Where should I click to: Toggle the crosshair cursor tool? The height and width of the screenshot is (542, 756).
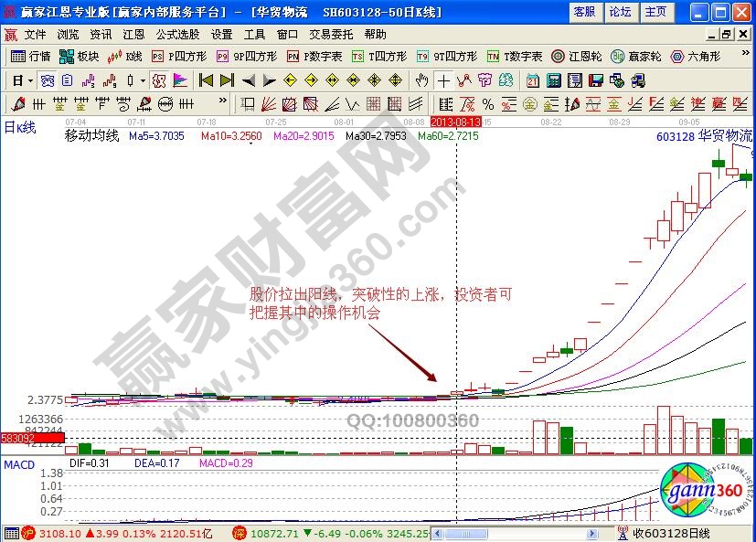(x=443, y=80)
